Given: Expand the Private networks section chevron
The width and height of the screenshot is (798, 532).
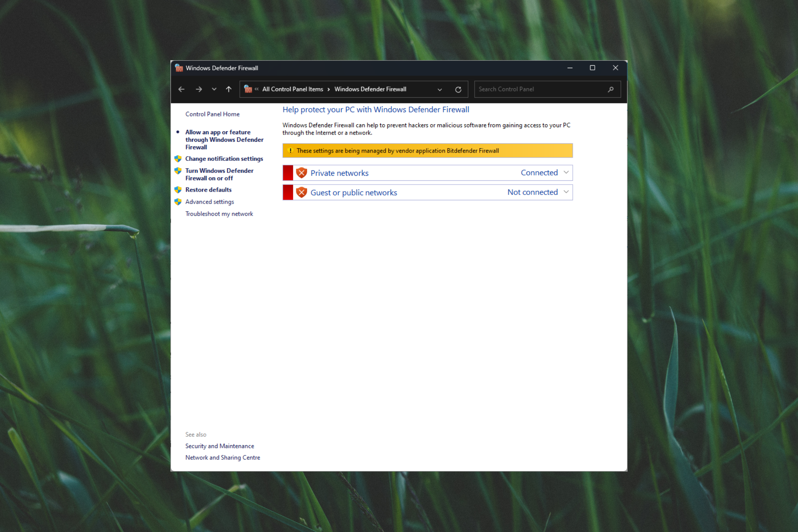Looking at the screenshot, I should [566, 172].
